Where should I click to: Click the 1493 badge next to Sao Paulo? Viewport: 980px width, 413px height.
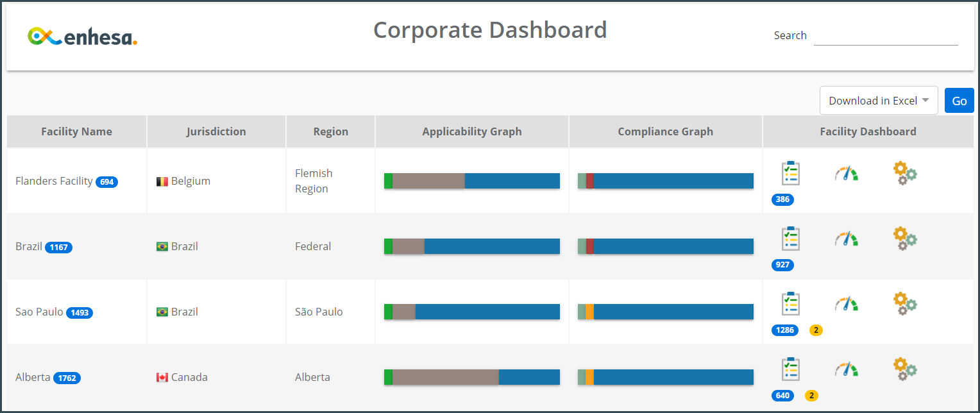click(80, 313)
